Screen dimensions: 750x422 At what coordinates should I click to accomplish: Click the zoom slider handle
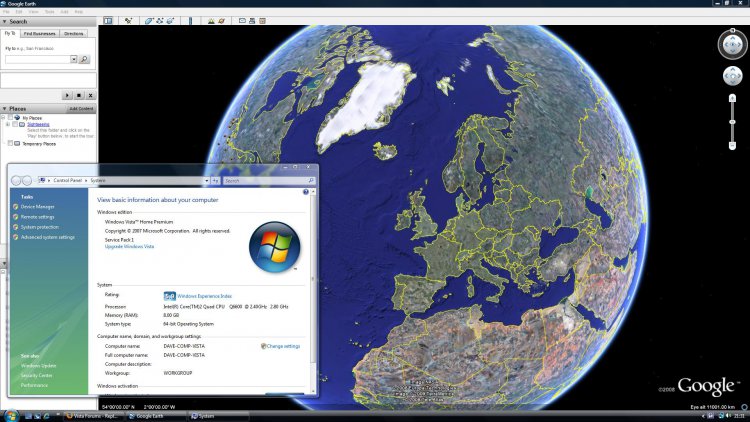(x=732, y=122)
